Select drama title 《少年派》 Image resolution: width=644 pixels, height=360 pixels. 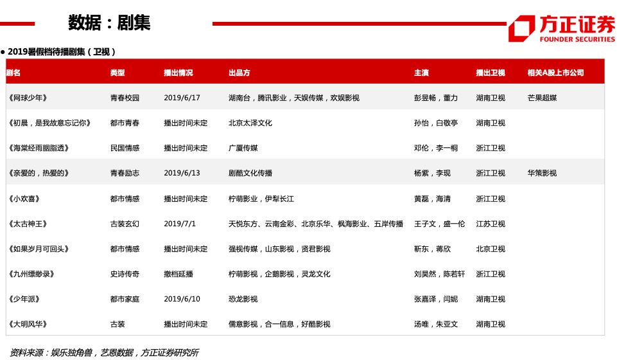(x=24, y=299)
